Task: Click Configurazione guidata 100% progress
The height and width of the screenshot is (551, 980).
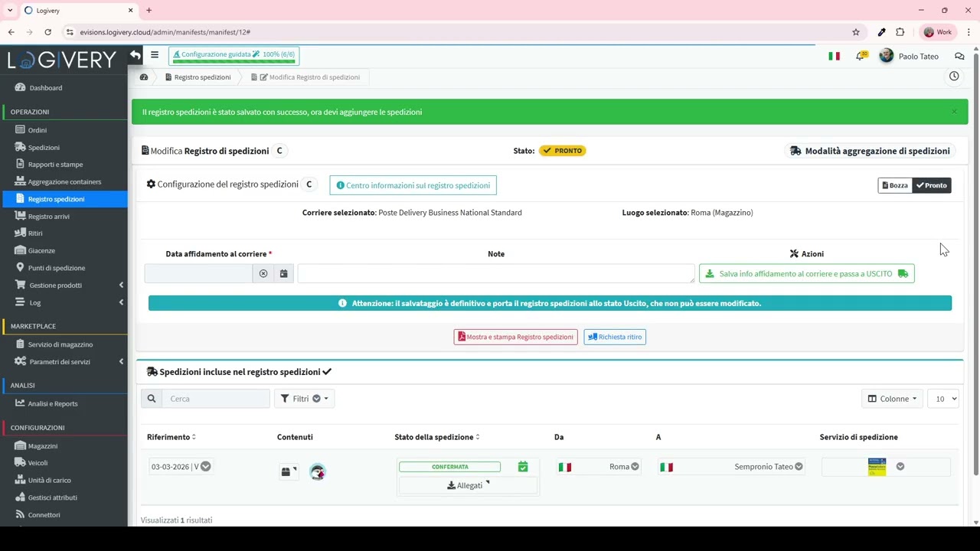Action: pos(234,55)
